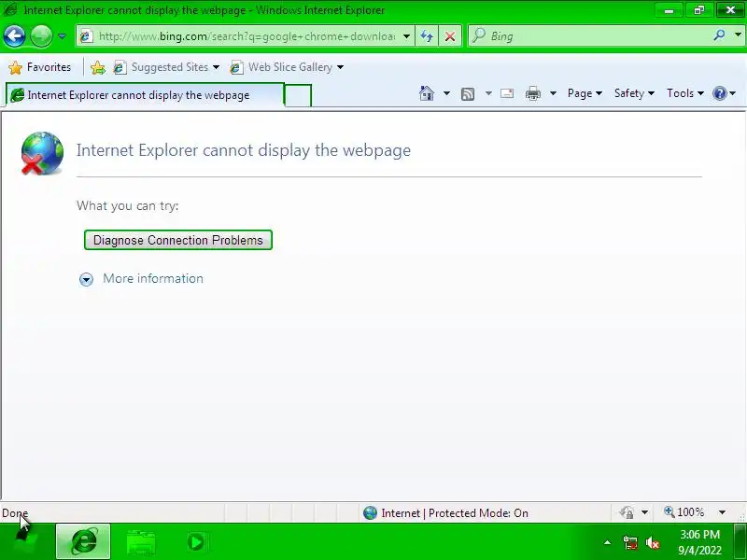The height and width of the screenshot is (560, 747).
Task: Expand the address bar autocomplete dropdown
Action: coord(406,36)
